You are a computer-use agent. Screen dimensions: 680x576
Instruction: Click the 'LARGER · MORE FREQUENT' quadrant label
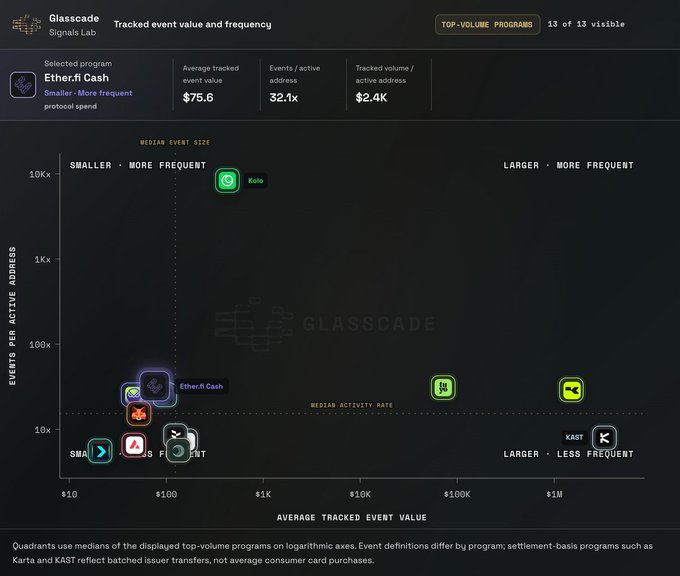tap(568, 165)
